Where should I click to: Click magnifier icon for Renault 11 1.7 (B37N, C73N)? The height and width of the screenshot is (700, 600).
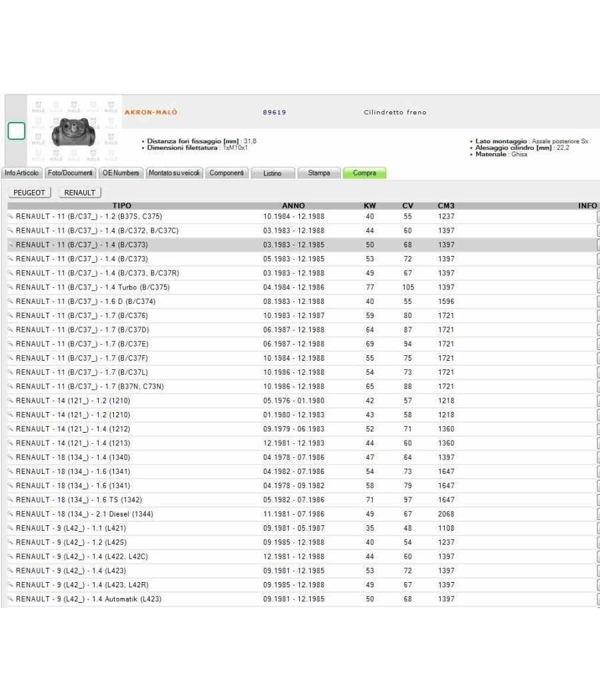tap(10, 386)
